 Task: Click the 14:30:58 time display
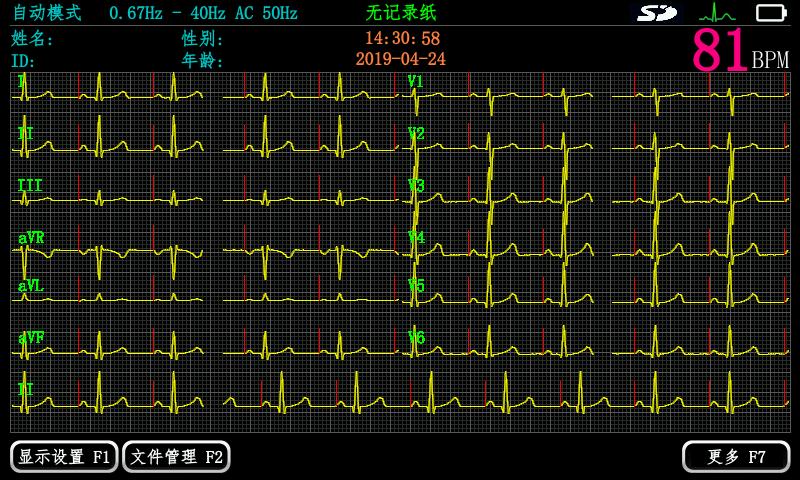pyautogui.click(x=401, y=39)
